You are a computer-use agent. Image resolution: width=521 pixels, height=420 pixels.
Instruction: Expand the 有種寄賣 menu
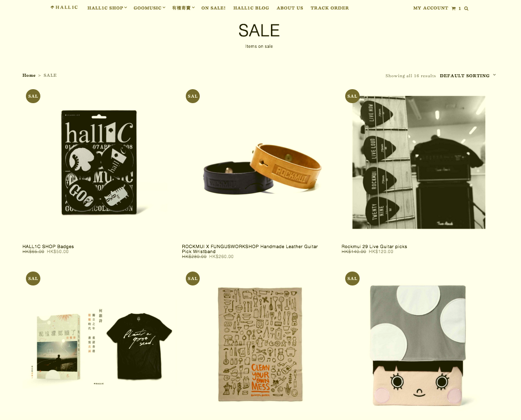click(x=183, y=8)
